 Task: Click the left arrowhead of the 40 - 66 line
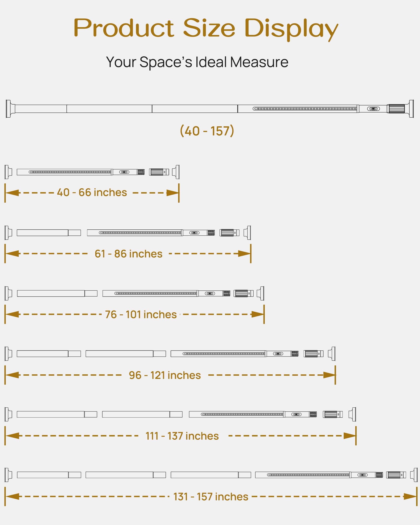[x=12, y=193]
